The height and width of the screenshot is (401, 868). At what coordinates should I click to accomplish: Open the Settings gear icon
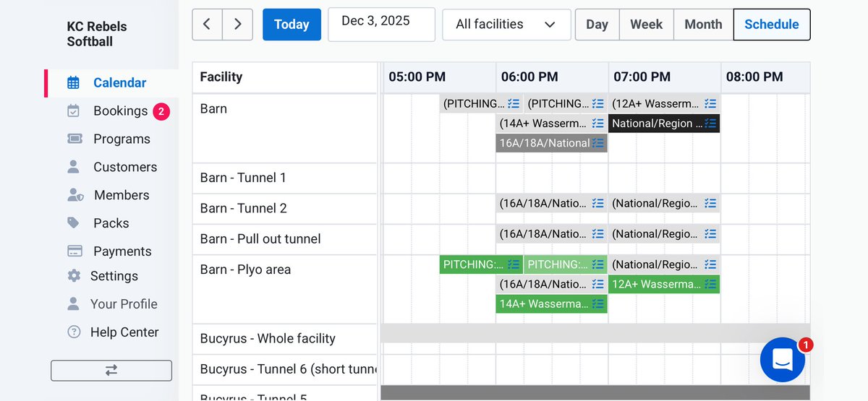(73, 276)
